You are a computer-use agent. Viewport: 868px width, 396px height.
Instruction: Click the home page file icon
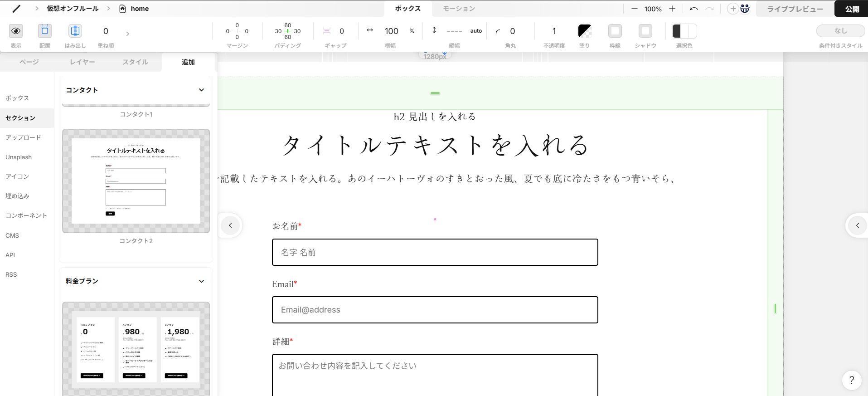click(x=122, y=9)
